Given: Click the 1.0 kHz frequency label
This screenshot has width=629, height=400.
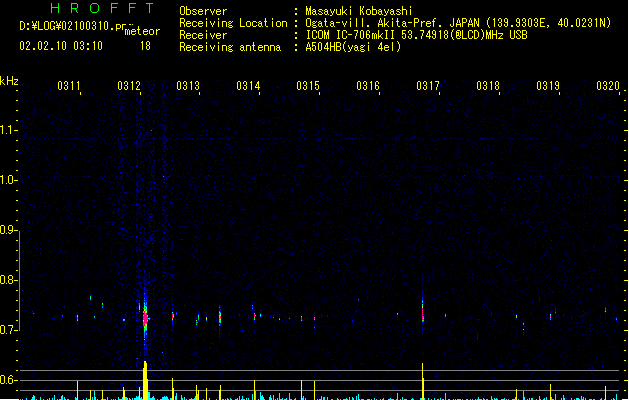Looking at the screenshot, I should [x=8, y=180].
